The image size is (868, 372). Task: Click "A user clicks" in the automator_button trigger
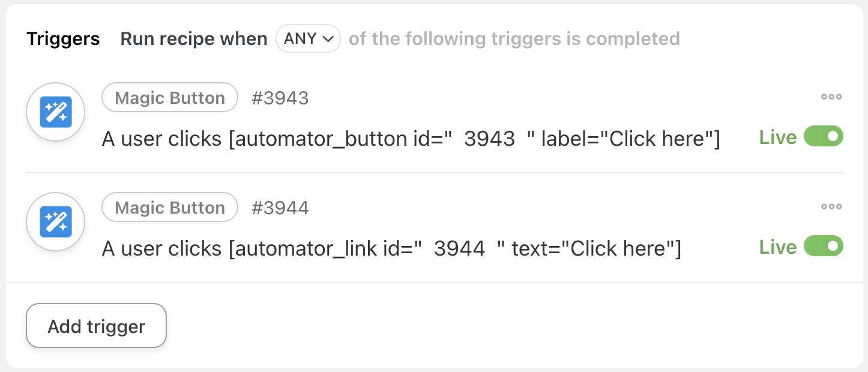(161, 139)
